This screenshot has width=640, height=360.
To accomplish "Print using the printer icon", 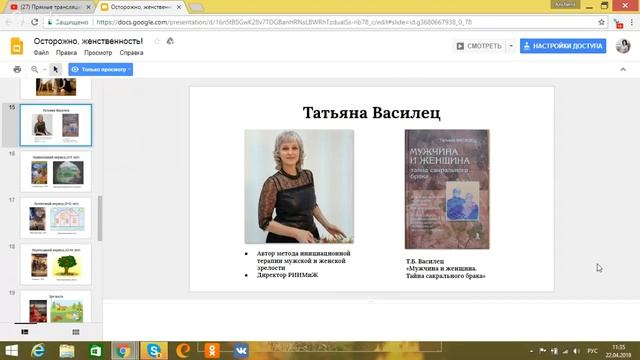I will point(17,69).
